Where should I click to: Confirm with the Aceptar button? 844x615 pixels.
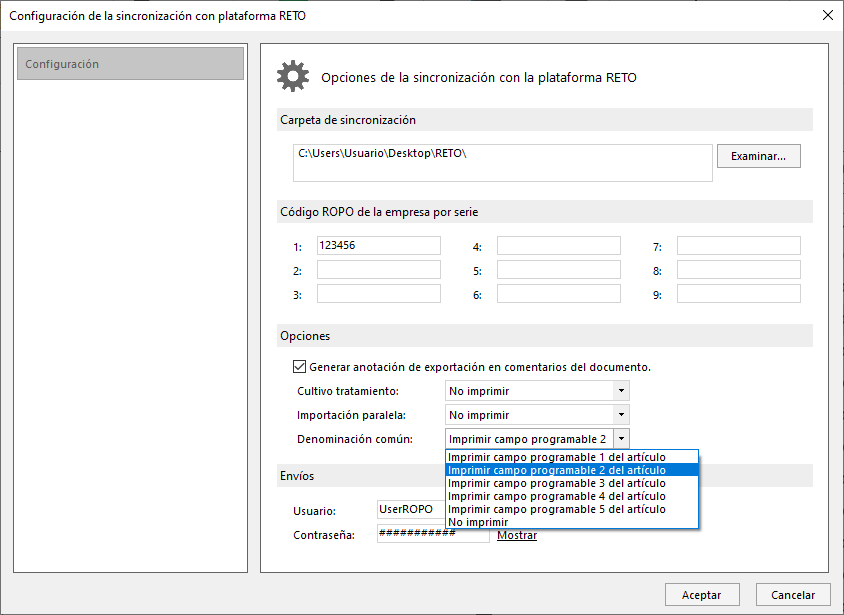(x=702, y=595)
